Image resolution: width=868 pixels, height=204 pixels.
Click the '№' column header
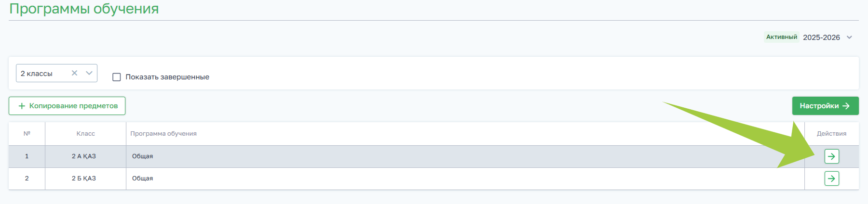27,134
